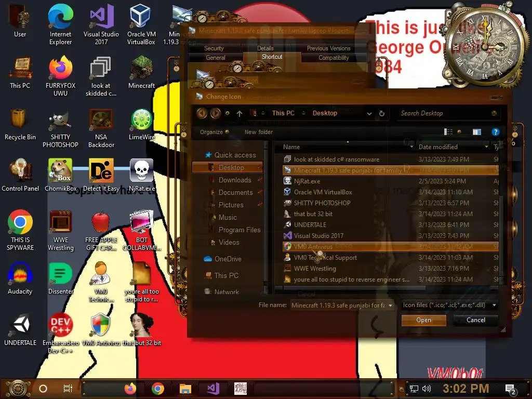Click the NjRat.exe skull desktop icon

[x=141, y=175]
